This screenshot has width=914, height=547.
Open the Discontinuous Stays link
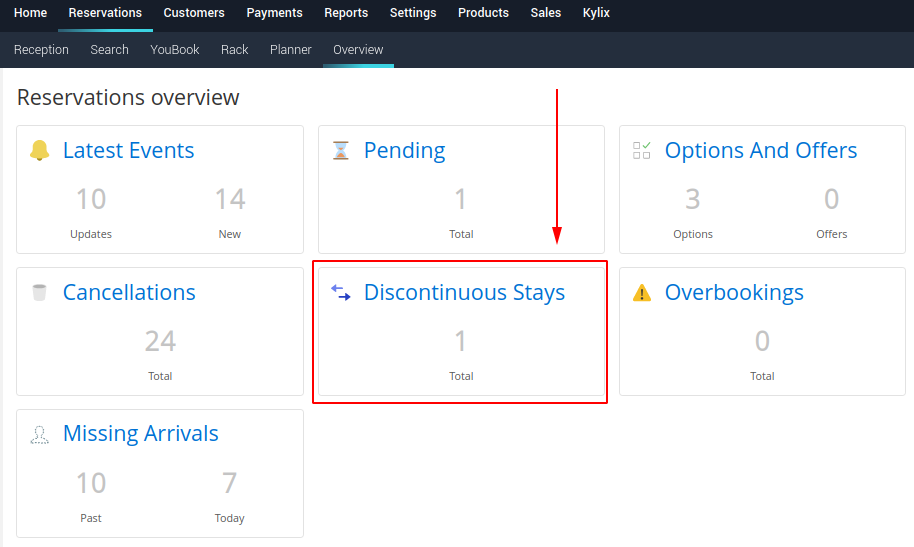(464, 293)
